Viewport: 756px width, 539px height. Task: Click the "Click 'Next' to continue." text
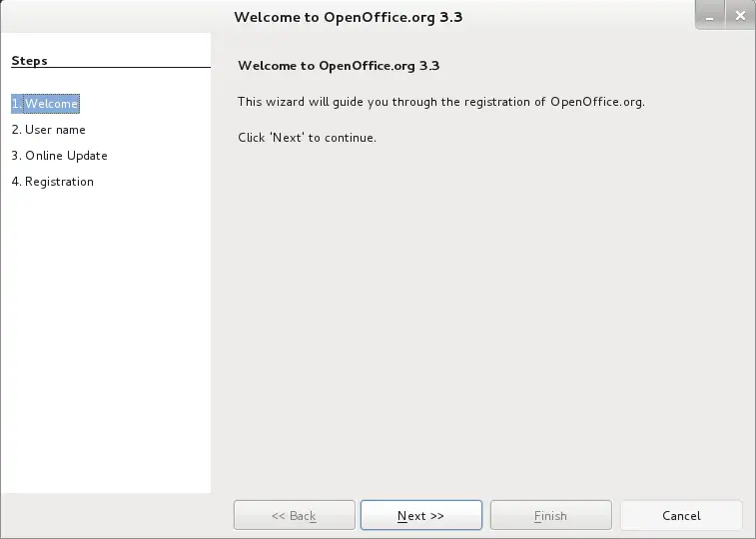click(307, 138)
